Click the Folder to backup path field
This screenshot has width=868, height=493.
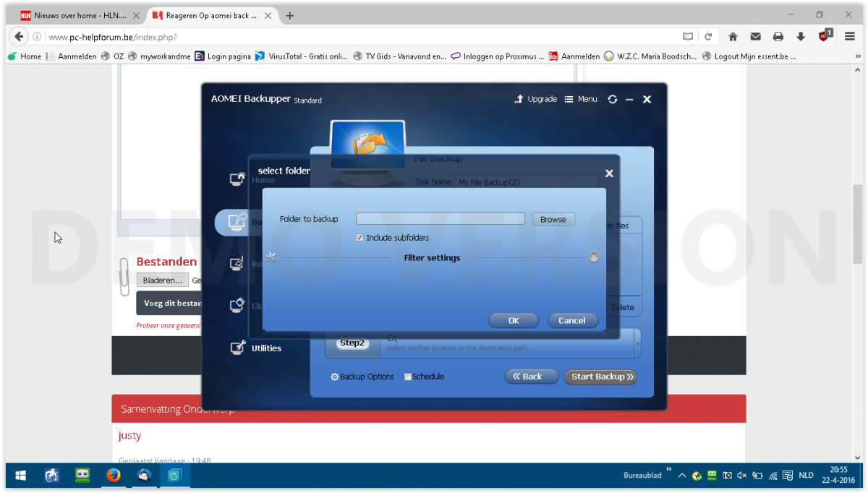[x=441, y=219]
